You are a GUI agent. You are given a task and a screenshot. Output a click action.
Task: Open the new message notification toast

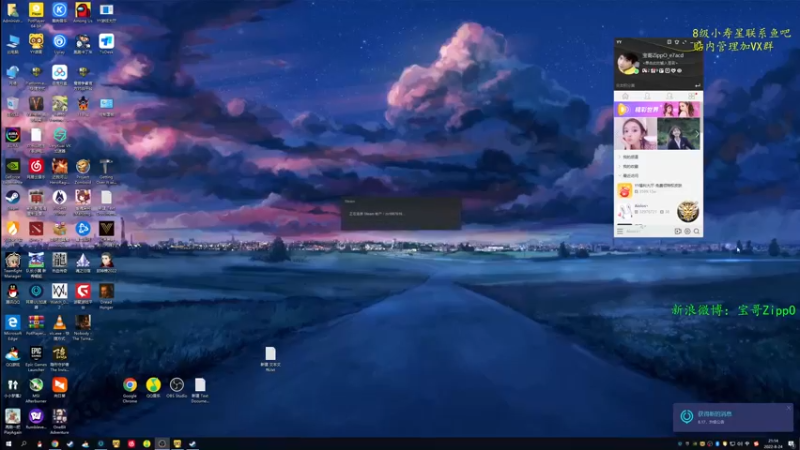(x=733, y=417)
